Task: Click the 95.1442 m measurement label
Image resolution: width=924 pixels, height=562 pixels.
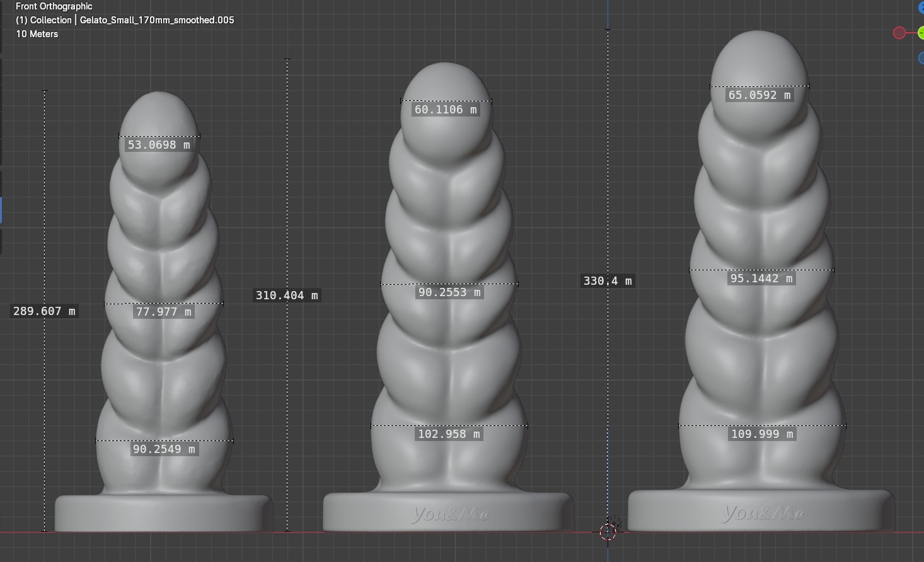Action: [761, 278]
